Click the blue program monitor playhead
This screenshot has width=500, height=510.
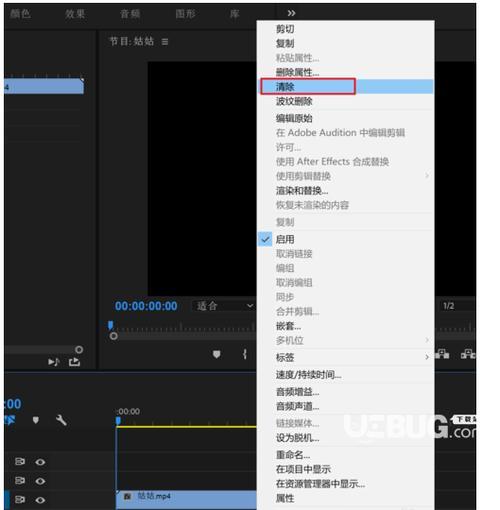pos(111,325)
